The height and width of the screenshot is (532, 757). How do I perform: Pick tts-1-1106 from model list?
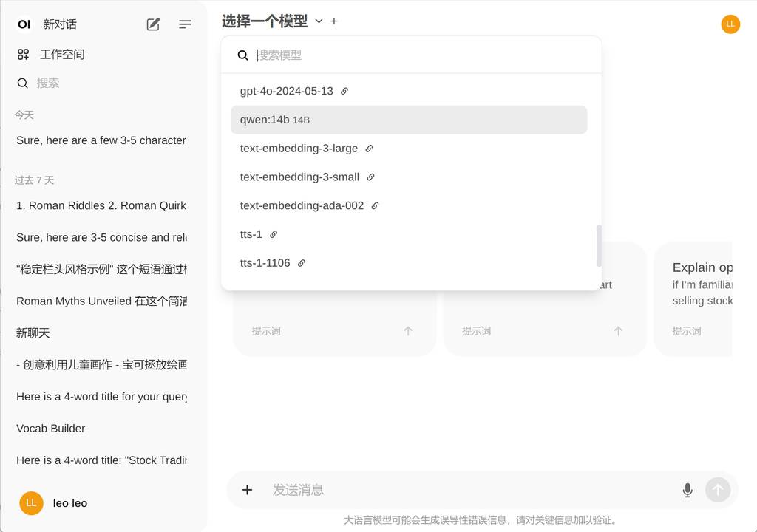point(265,263)
